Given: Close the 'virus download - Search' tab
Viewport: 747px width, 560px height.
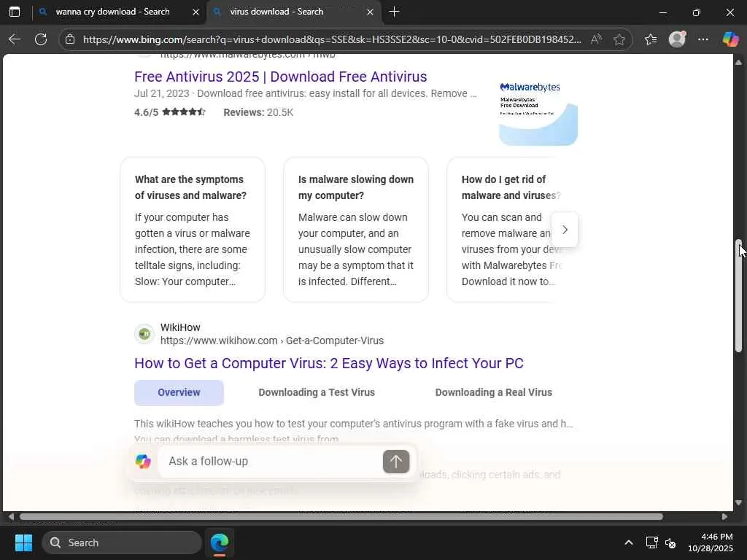Looking at the screenshot, I should coord(370,12).
